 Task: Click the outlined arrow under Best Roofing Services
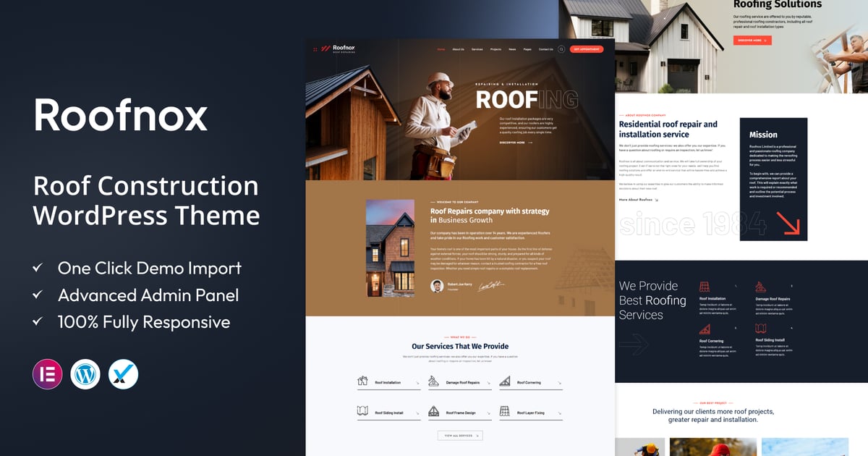click(x=634, y=345)
